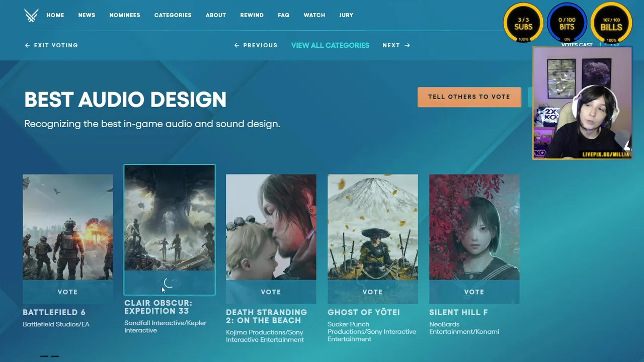Open the Nominees menu item

125,15
